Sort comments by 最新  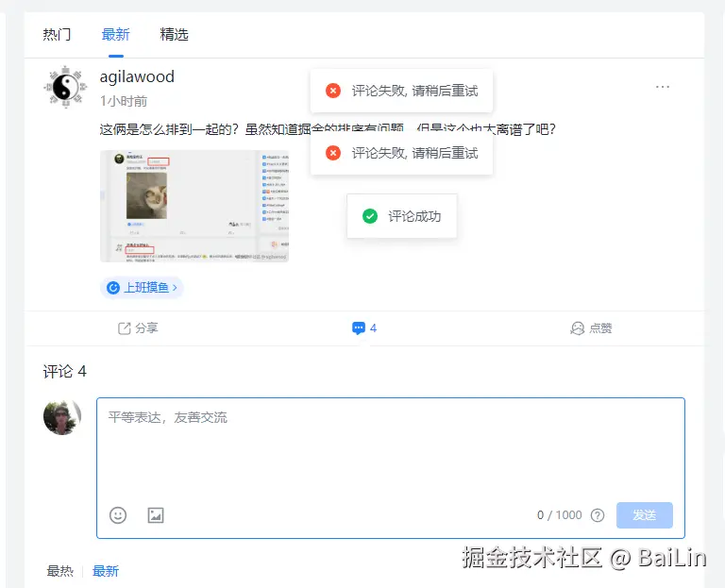[x=106, y=571]
